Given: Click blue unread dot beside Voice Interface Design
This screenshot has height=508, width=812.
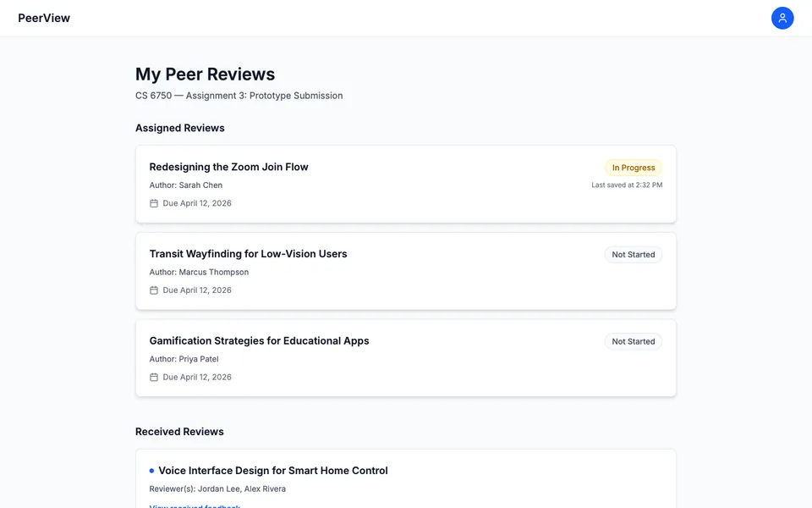Looking at the screenshot, I should pyautogui.click(x=151, y=471).
